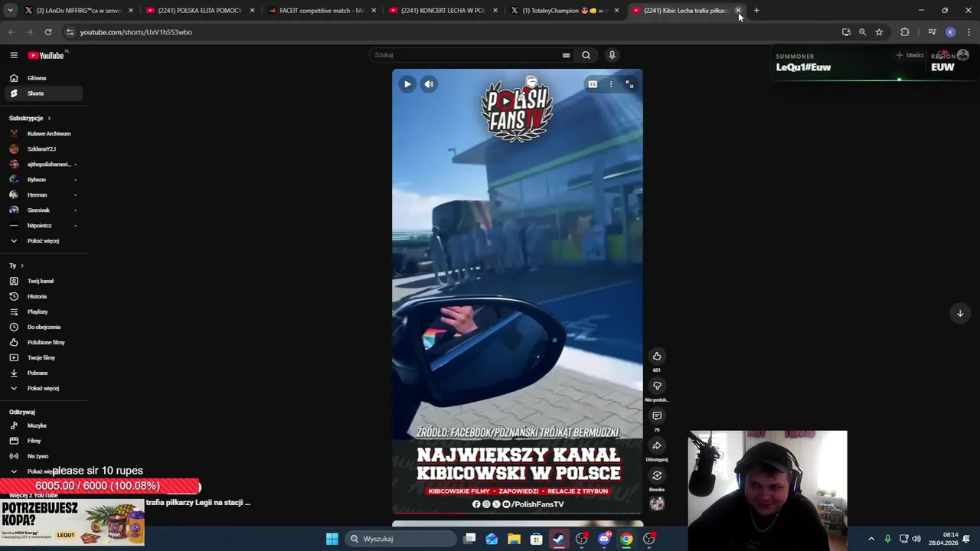Go to next Short with down arrow
The width and height of the screenshot is (980, 551).
[960, 313]
